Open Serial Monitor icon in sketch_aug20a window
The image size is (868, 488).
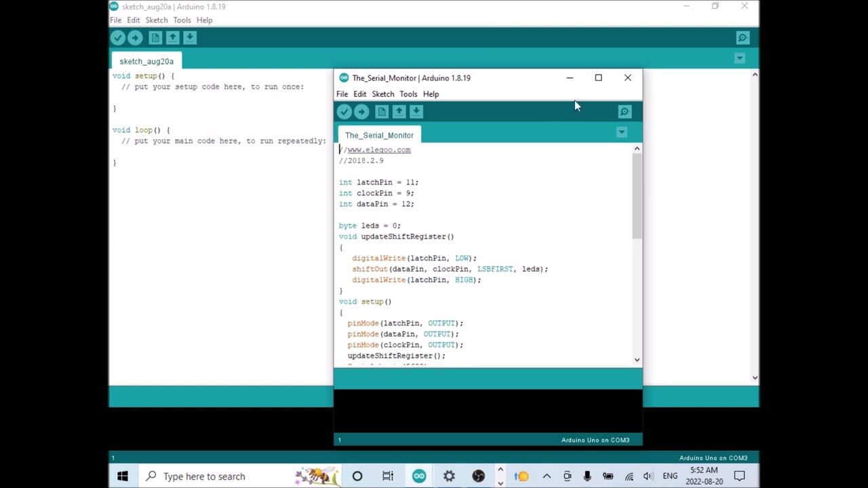click(743, 38)
